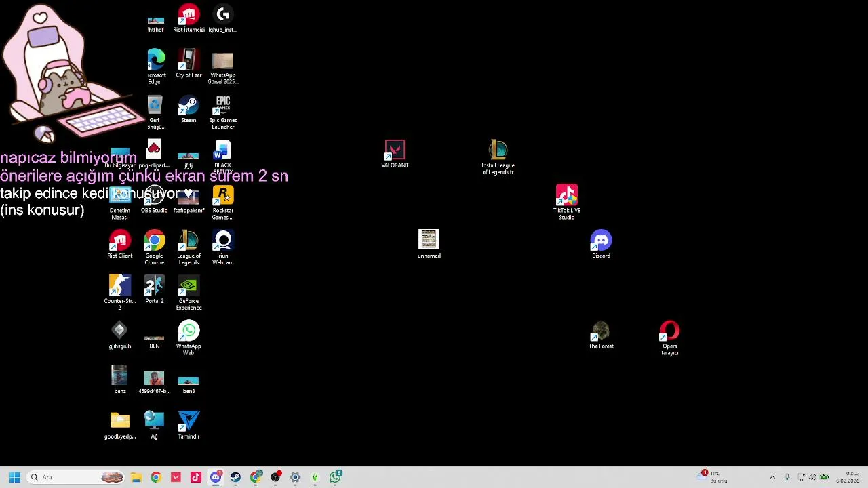
Task: Open Opera tarayıcı shortcut
Action: click(669, 338)
